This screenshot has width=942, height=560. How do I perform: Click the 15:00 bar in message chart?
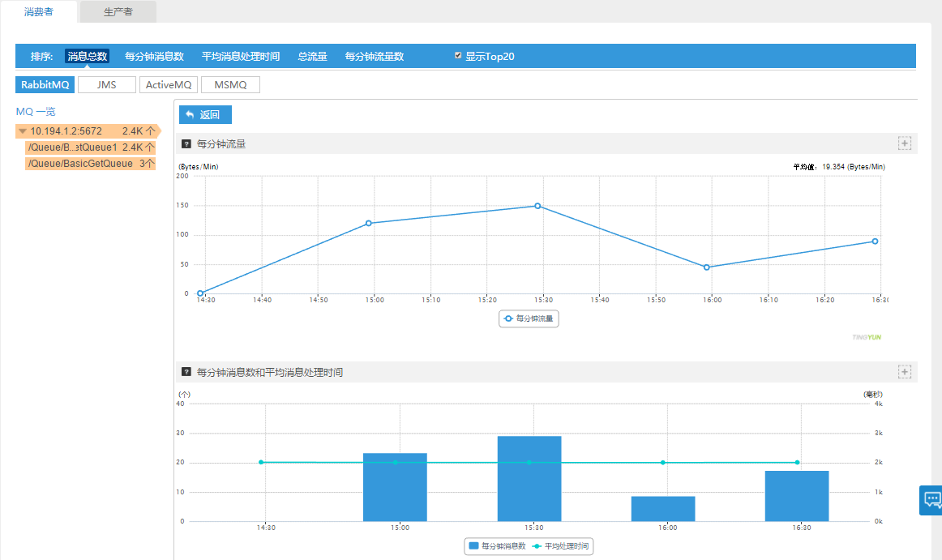click(396, 487)
